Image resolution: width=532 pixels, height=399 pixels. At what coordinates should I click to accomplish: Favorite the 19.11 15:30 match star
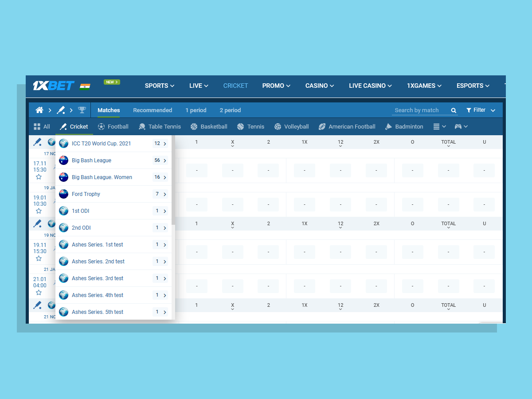39,258
